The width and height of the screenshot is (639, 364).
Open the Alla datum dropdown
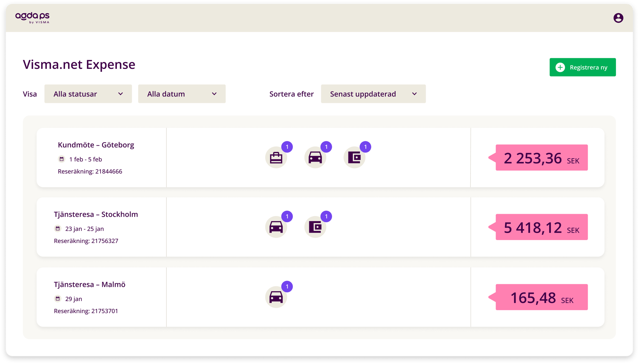[182, 94]
